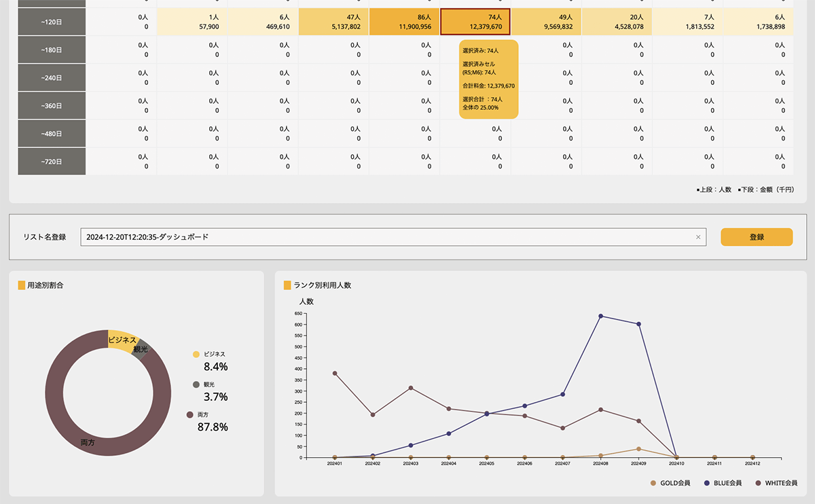
Task: Clear the list name field with the X icon
Action: pyautogui.click(x=698, y=237)
